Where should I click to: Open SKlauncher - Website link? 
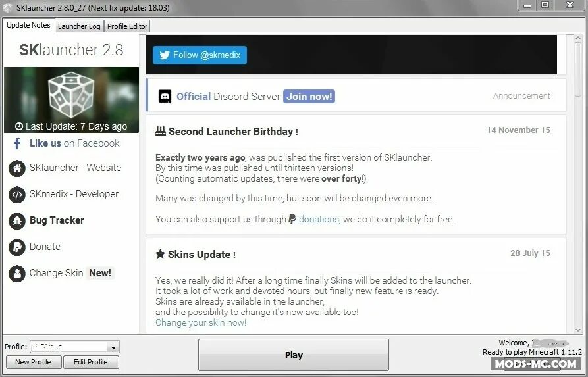tap(75, 168)
